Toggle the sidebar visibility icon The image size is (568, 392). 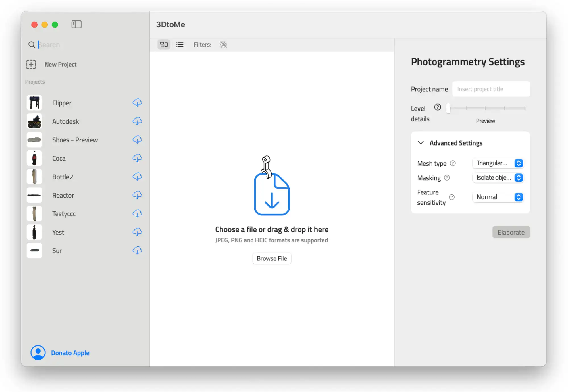point(76,24)
